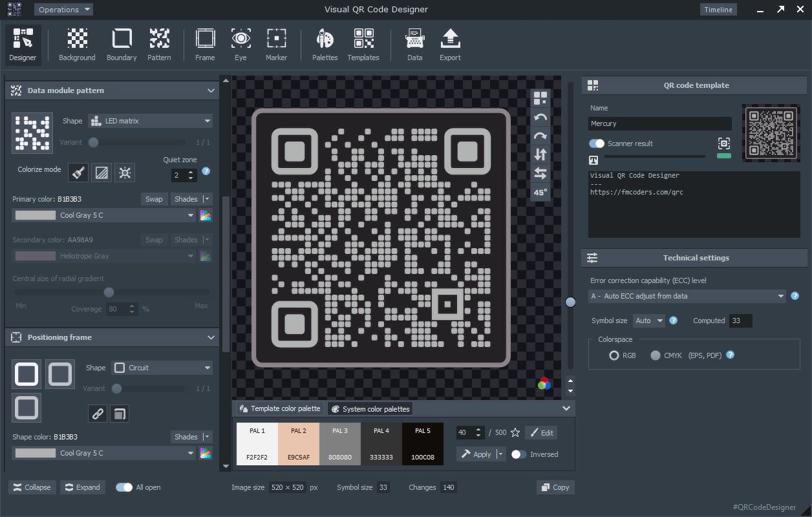This screenshot has height=517, width=812.
Task: Click the scan QR code icon
Action: pyautogui.click(x=724, y=143)
